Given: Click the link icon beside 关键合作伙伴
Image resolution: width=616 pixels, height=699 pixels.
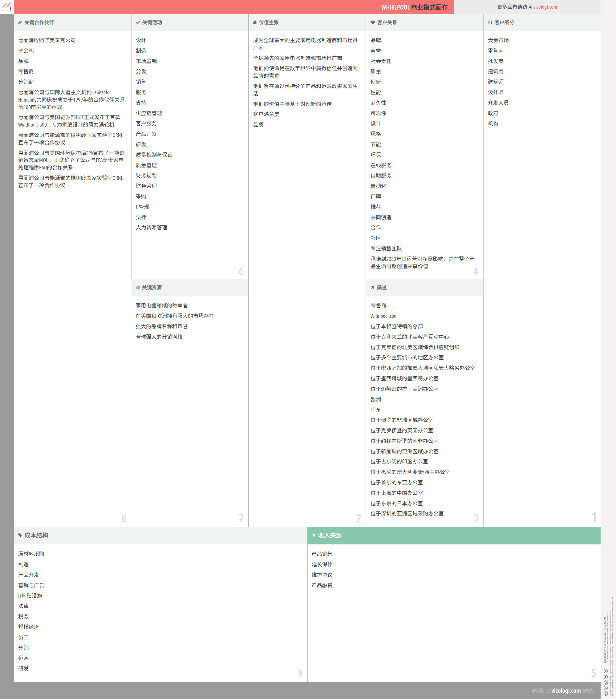Looking at the screenshot, I should pyautogui.click(x=20, y=22).
